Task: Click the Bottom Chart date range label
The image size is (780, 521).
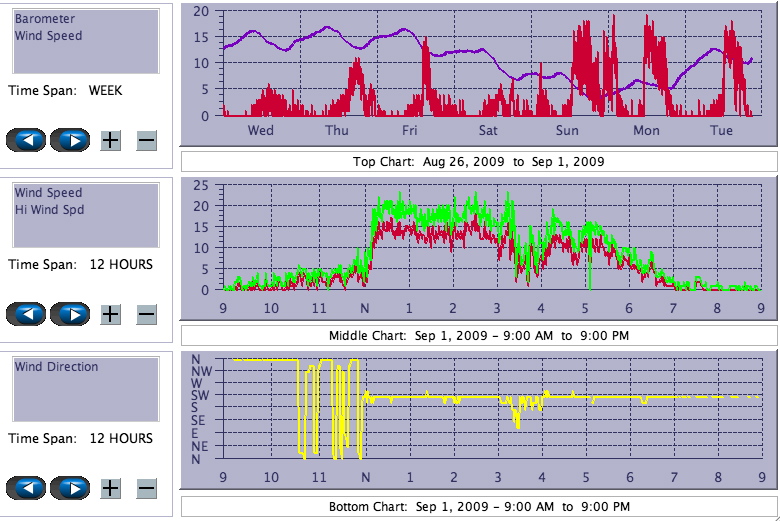Action: pos(478,506)
